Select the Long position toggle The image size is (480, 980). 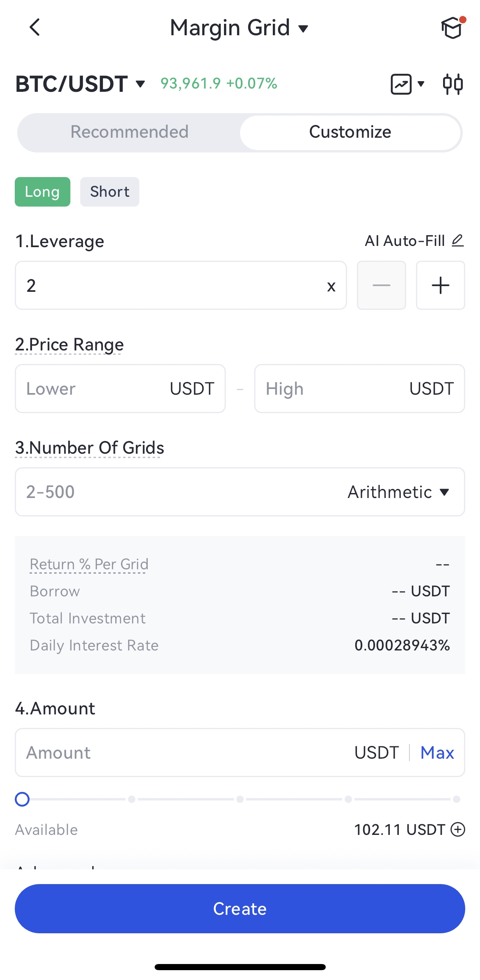point(43,191)
